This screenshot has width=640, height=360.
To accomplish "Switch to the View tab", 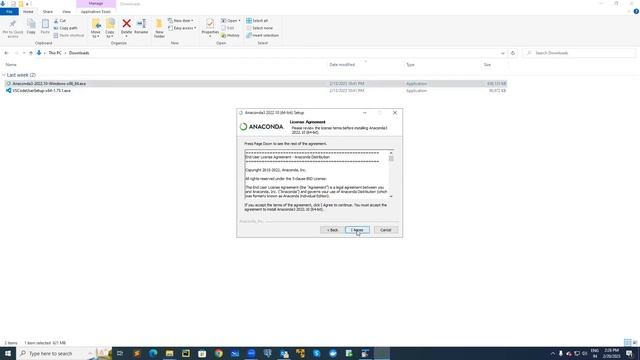I will click(67, 12).
